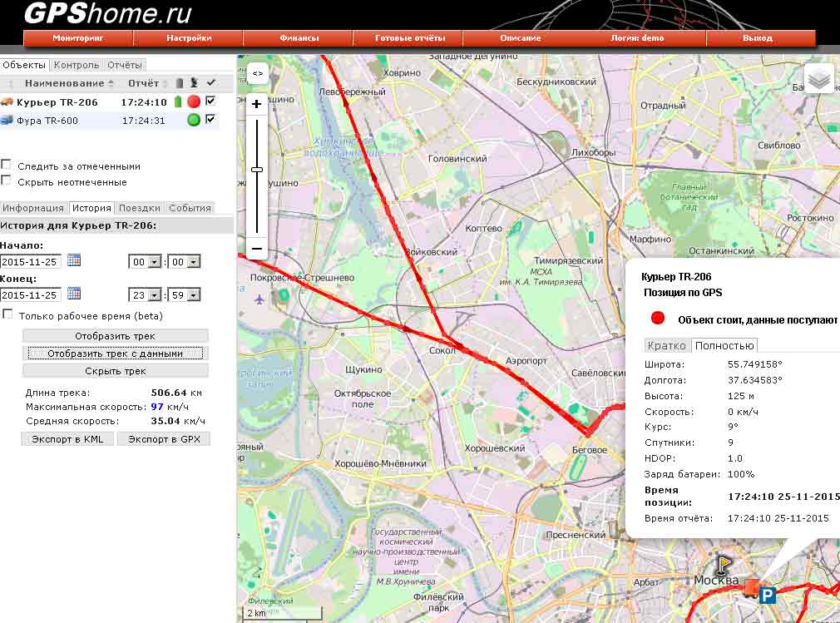The image size is (840, 623).
Task: Click the Начало date input field
Action: 31,262
